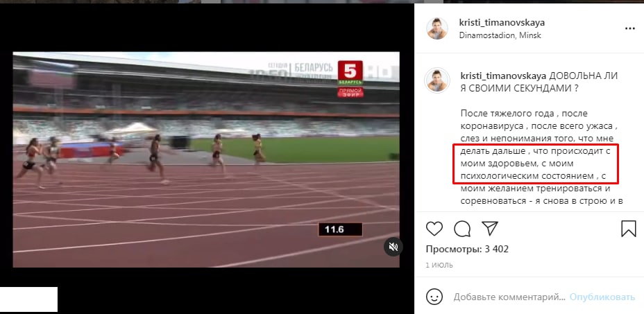The width and height of the screenshot is (644, 314).
Task: Open the header profile avatar of kristi_timanovskaya
Action: pyautogui.click(x=437, y=28)
